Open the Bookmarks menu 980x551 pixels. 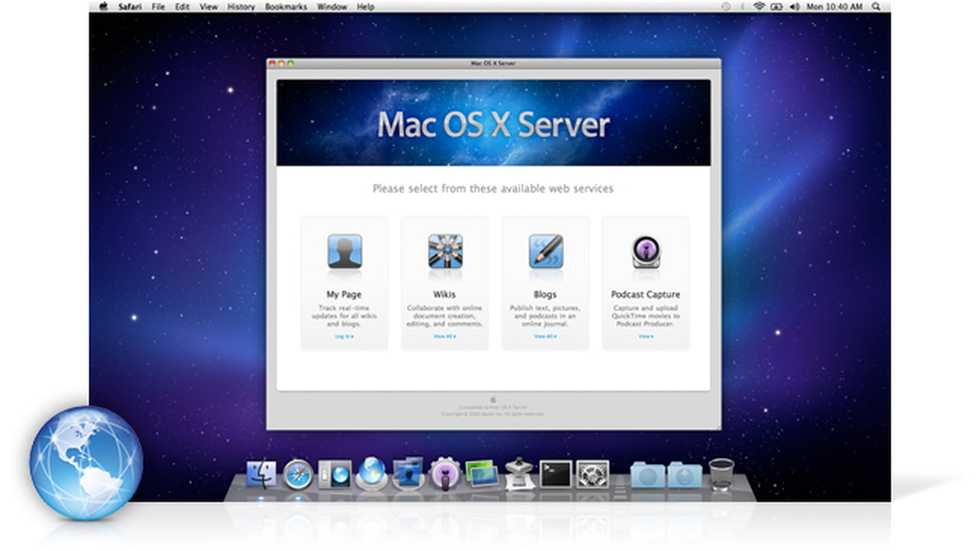[284, 6]
